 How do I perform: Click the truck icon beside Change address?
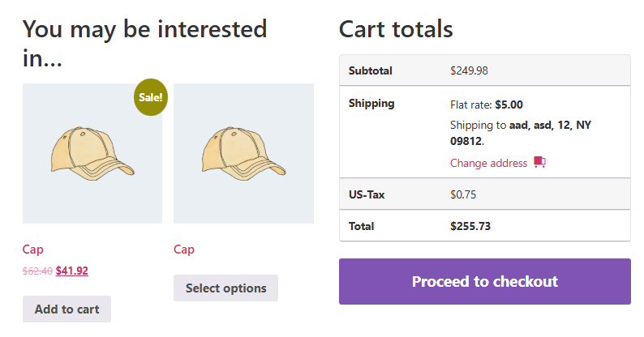(539, 162)
